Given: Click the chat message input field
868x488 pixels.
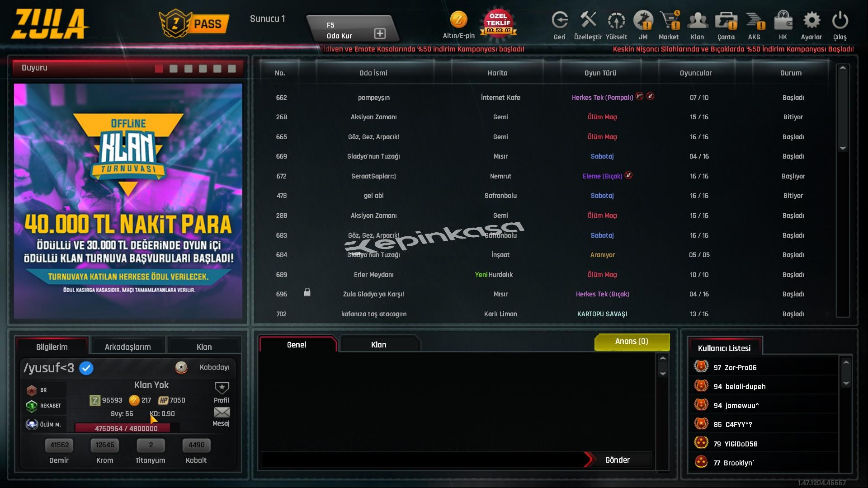Looking at the screenshot, I should [x=422, y=460].
